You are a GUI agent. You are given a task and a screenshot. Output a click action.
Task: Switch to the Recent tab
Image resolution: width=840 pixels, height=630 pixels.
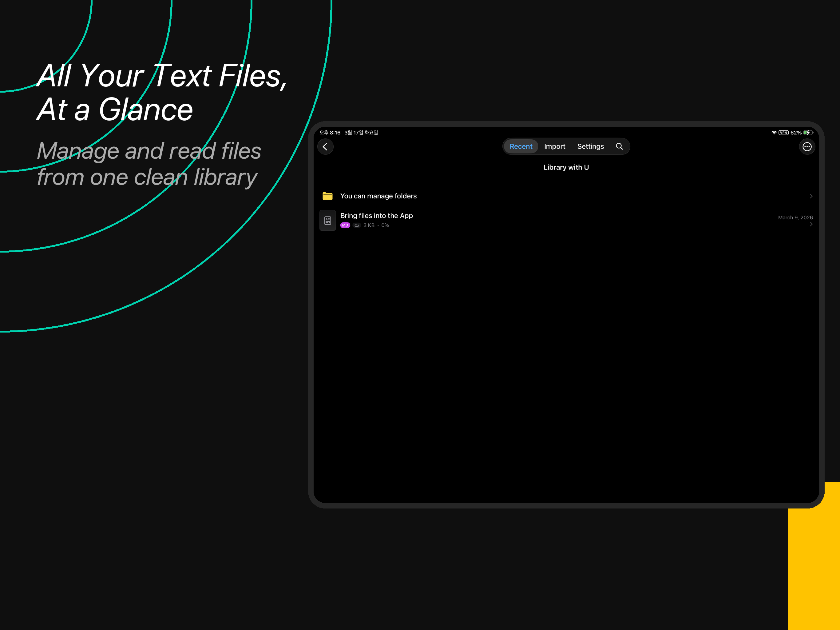pos(521,146)
